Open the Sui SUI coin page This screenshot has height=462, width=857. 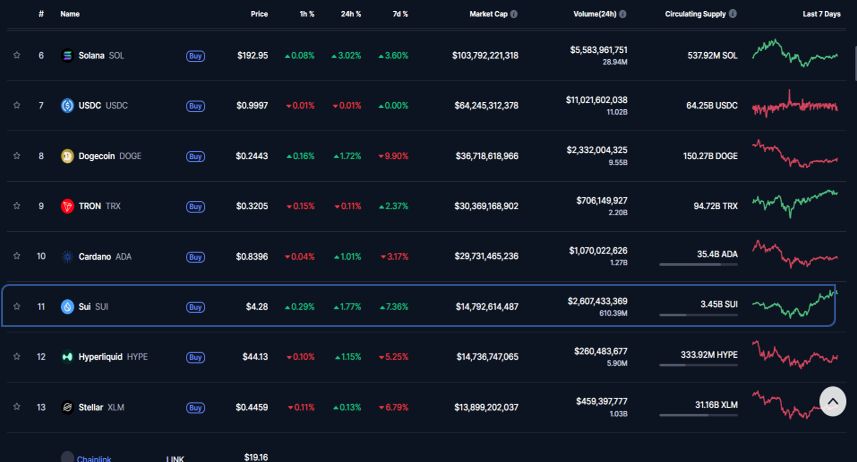pyautogui.click(x=93, y=307)
